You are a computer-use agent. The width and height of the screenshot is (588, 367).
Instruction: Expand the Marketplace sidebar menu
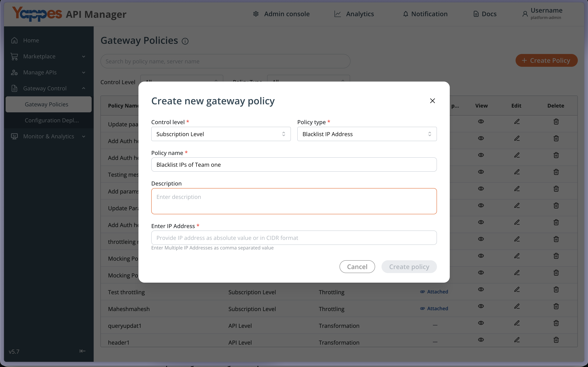[x=49, y=56]
